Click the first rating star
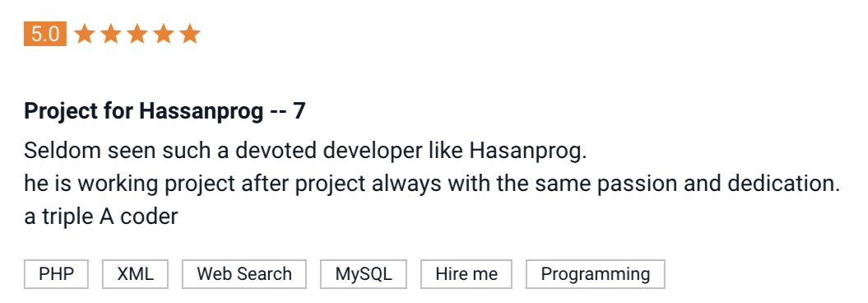Image resolution: width=868 pixels, height=303 pixels. tap(84, 34)
